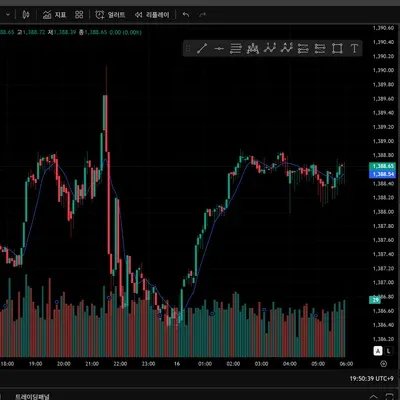Click the 1,388.00 price axis label
The width and height of the screenshot is (400, 400).
click(x=383, y=212)
